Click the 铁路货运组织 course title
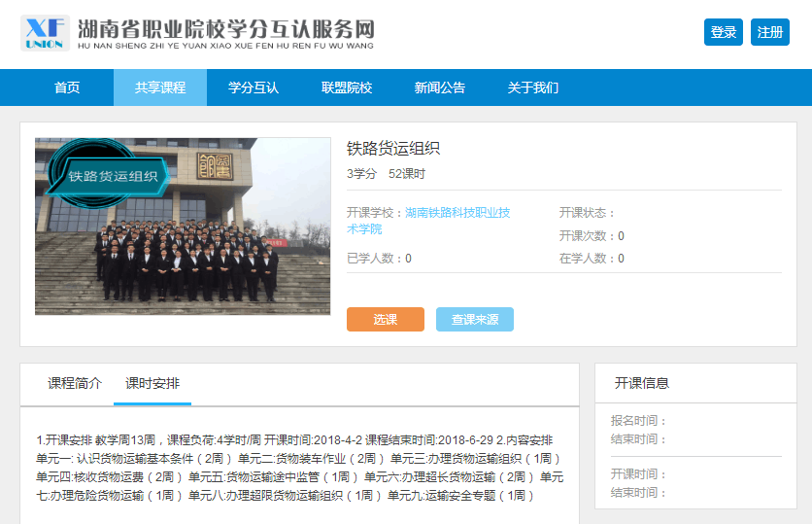Screen dimensions: 812x524 click(393, 149)
